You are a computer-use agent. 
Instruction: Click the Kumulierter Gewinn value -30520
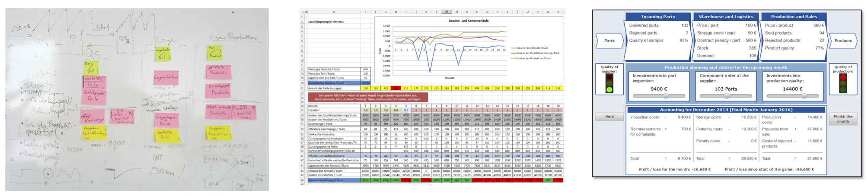coord(365,83)
